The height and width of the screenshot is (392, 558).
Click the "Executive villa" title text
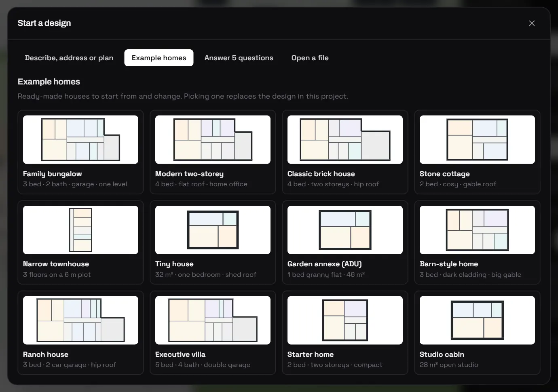(180, 354)
